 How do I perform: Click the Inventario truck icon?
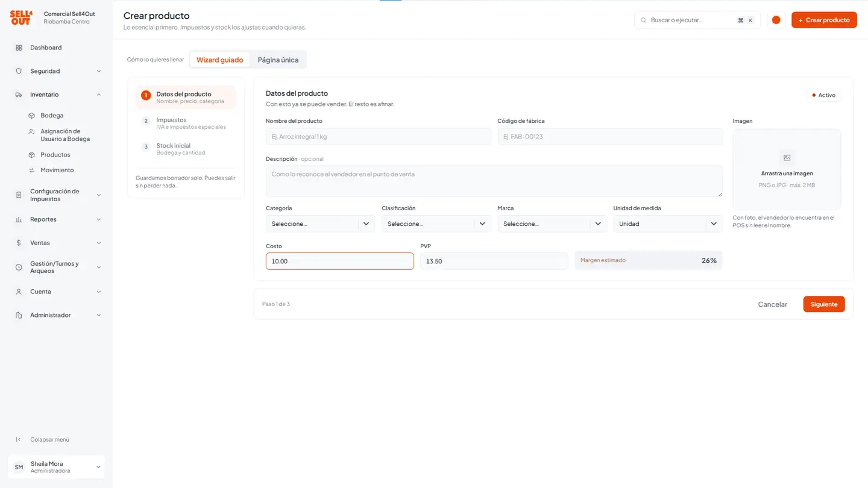(19, 95)
